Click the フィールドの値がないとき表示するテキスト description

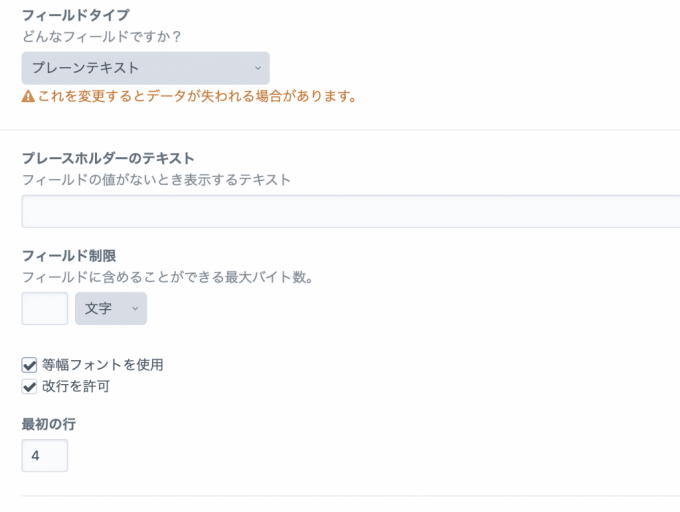(x=156, y=180)
